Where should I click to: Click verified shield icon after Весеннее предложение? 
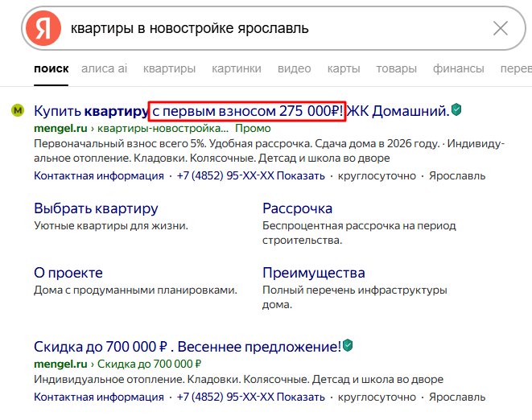[348, 345]
